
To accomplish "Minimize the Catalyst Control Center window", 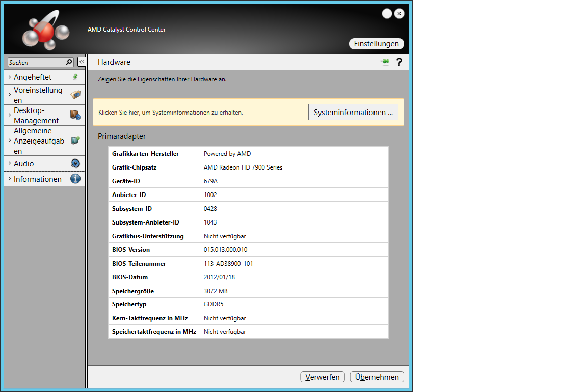I will pos(387,14).
